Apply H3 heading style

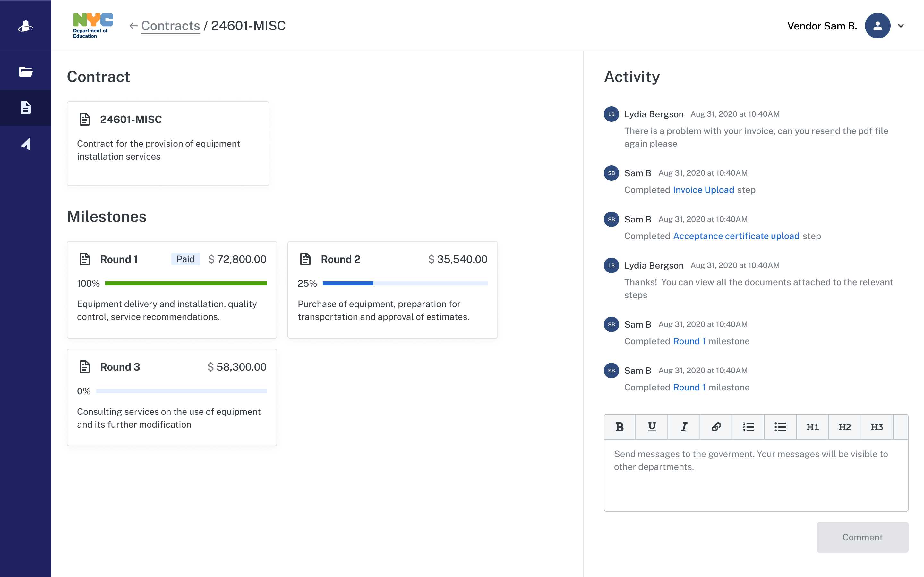pos(877,427)
